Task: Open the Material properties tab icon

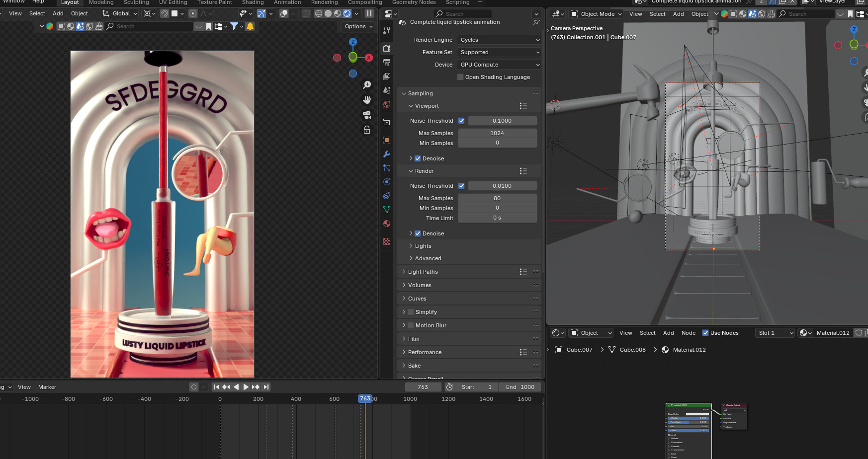Action: coord(387,224)
